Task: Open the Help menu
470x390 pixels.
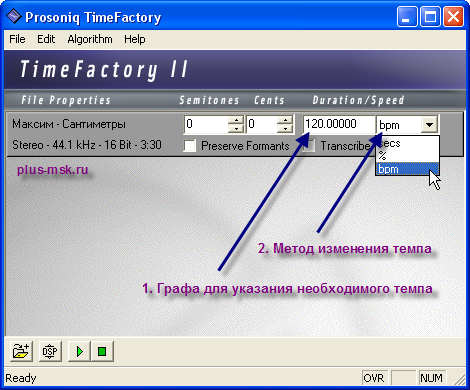Action: pos(135,39)
